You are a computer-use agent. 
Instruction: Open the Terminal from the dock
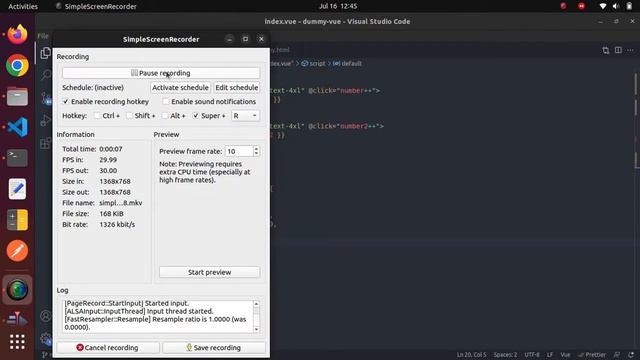(17, 158)
